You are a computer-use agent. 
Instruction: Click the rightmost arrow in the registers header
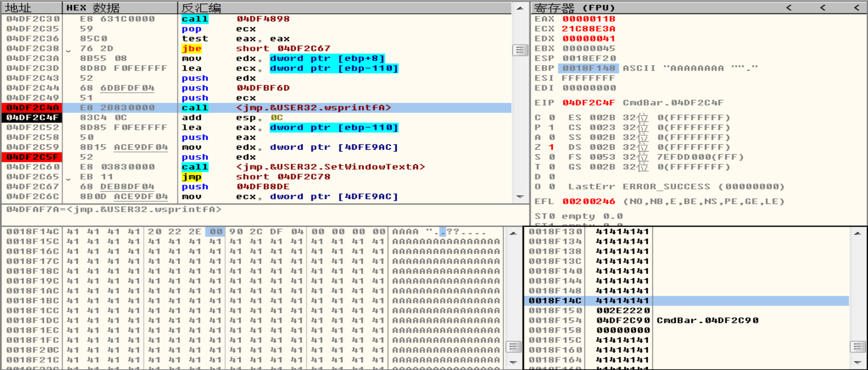(x=856, y=8)
